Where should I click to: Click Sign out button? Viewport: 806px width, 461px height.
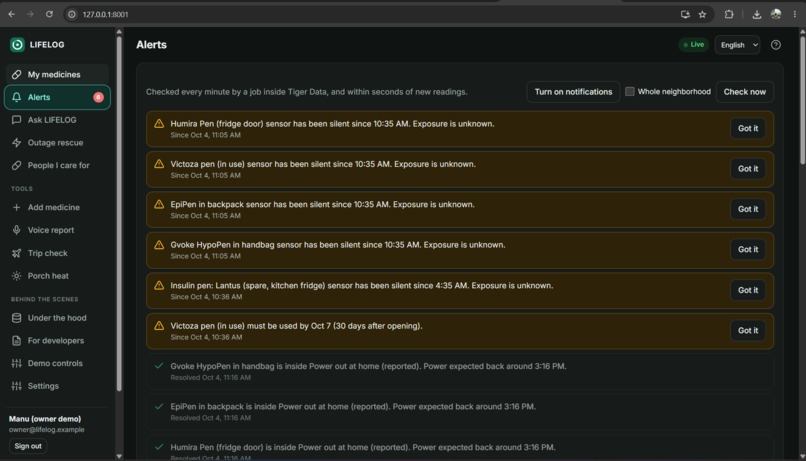(x=28, y=446)
